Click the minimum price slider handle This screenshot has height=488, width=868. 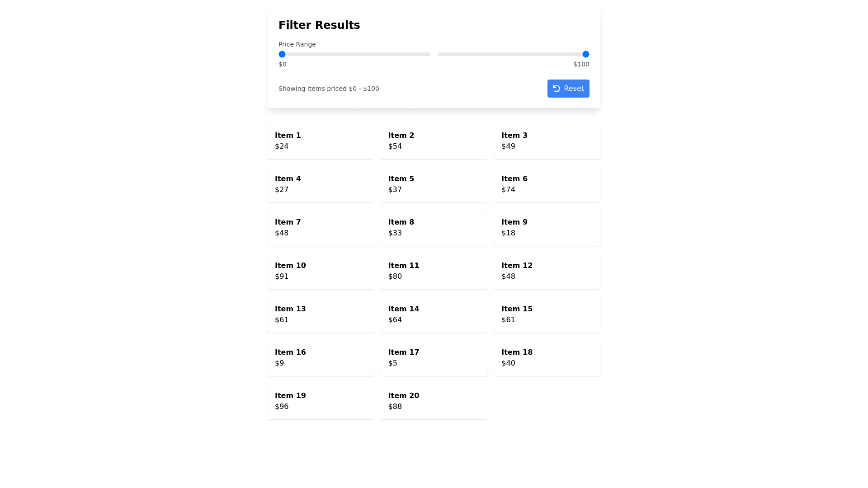(x=282, y=54)
